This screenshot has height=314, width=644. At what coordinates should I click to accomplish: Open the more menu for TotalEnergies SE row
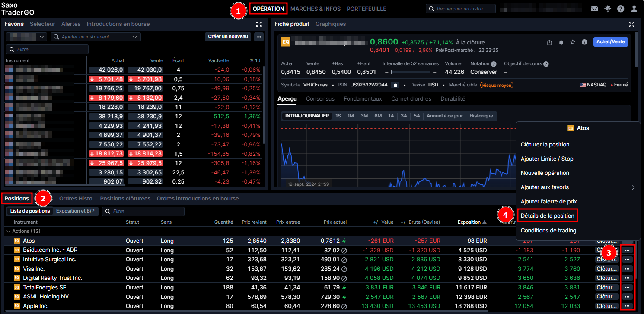(x=627, y=287)
